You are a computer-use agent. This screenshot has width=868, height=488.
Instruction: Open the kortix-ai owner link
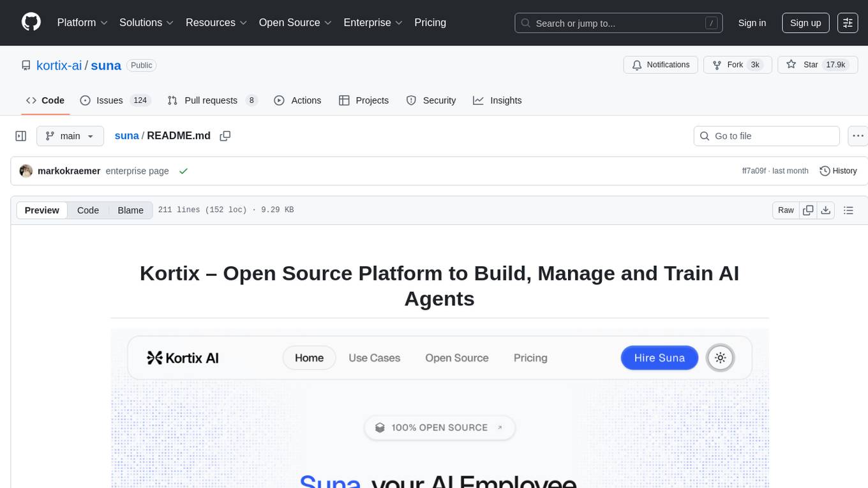[59, 65]
